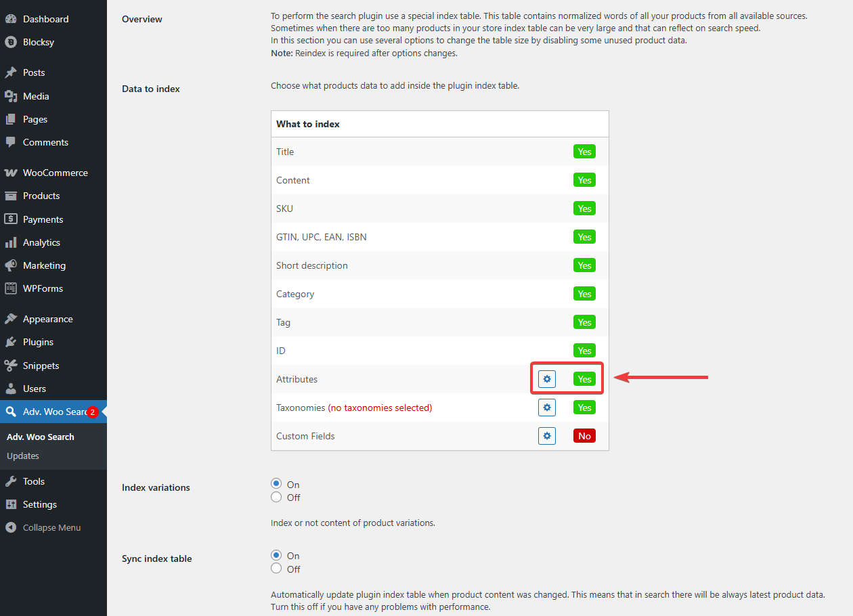Screen dimensions: 853x616
Task: Click the Snippets scissors icon
Action: (11, 366)
